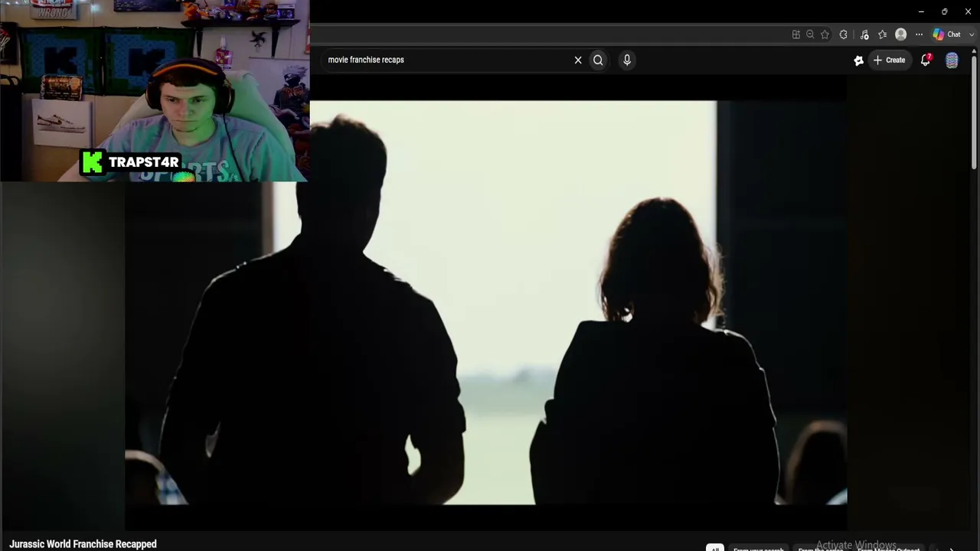Minimize the browser window
The width and height of the screenshot is (980, 551).
tap(921, 11)
